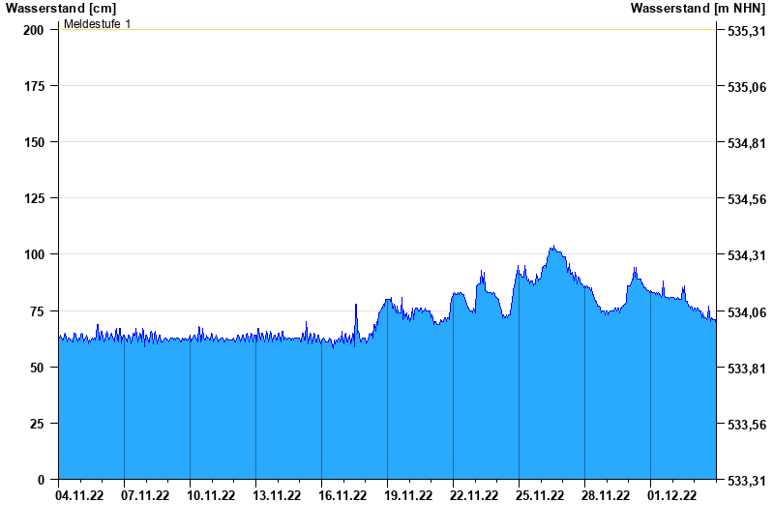Pick the 22.11.22 date label

474,496
